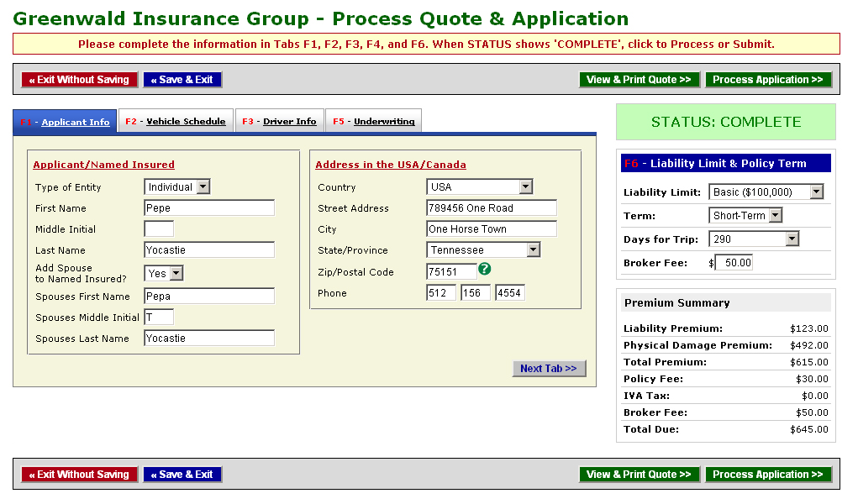
Task: Click the Liability Premium value $123.00
Action: click(x=808, y=328)
